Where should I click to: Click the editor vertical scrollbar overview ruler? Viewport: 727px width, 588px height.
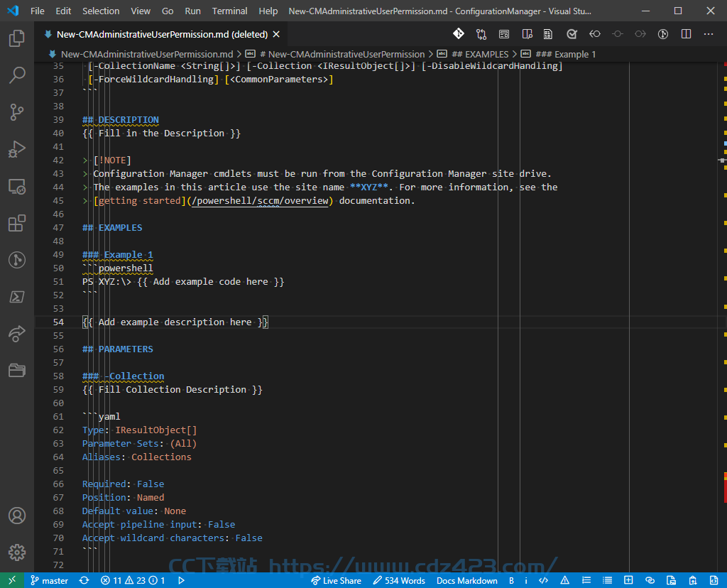pos(723,317)
